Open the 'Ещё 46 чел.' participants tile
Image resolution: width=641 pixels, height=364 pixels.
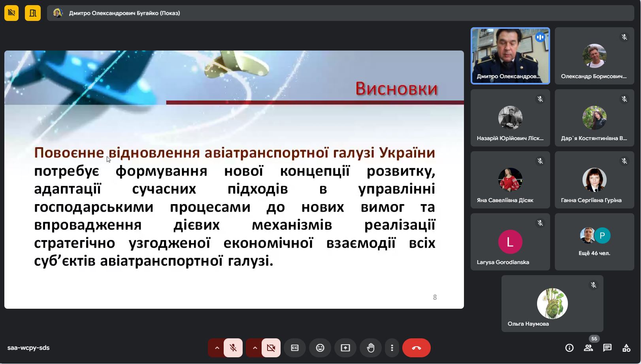[x=594, y=242]
